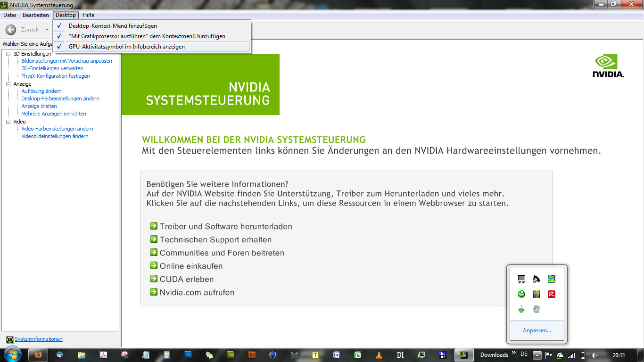The height and width of the screenshot is (362, 644).
Task: Open Thunderbird from the taskbar
Action: click(x=60, y=355)
